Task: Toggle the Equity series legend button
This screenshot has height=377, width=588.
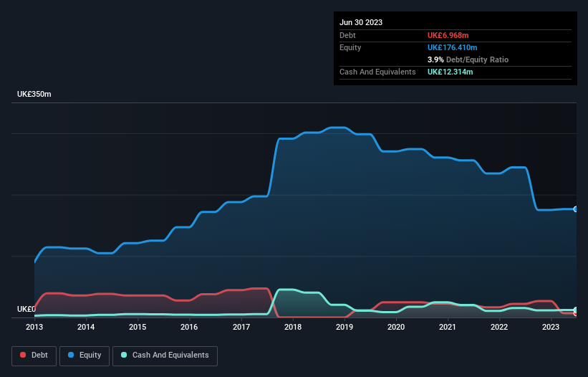Action: 85,355
